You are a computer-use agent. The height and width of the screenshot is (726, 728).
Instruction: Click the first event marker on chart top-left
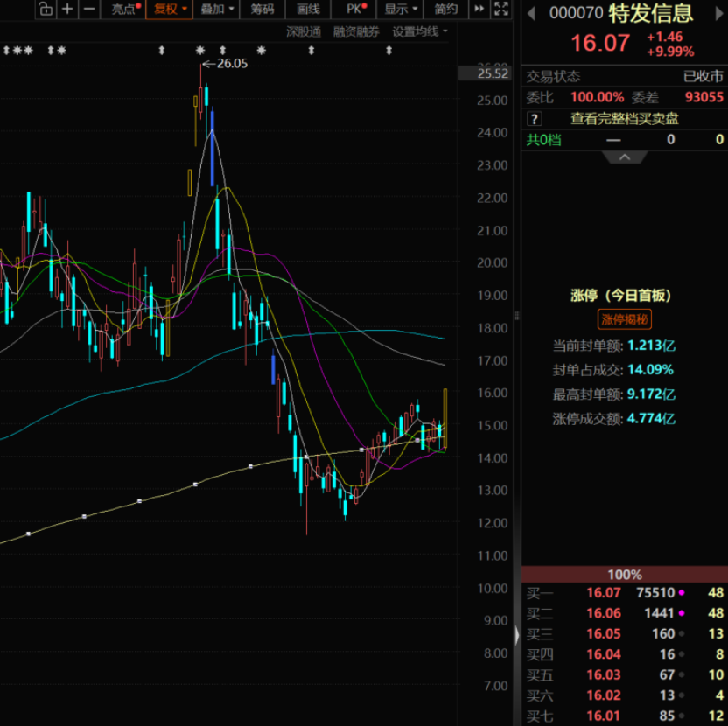6,50
